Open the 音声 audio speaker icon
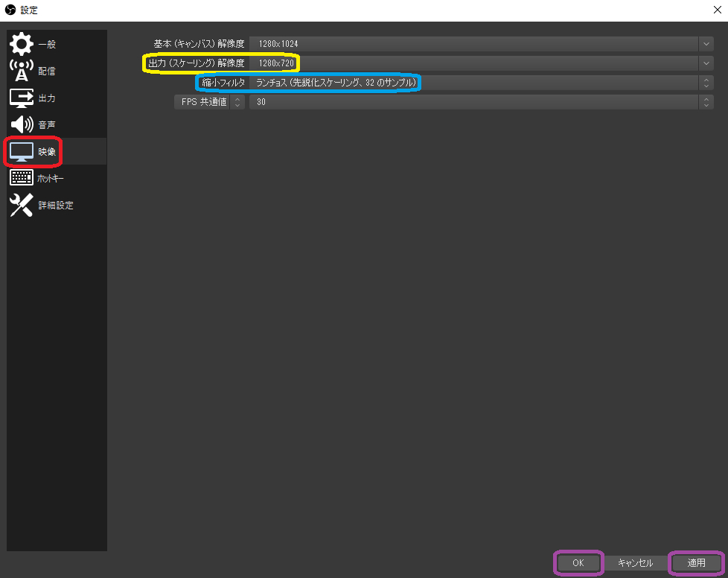728x578 pixels. tap(21, 124)
